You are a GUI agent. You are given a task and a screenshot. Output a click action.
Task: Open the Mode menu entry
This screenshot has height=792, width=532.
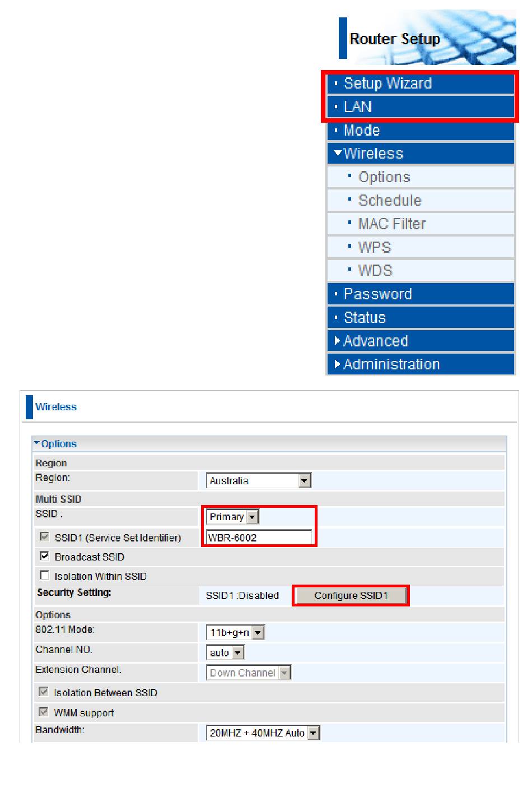[362, 131]
